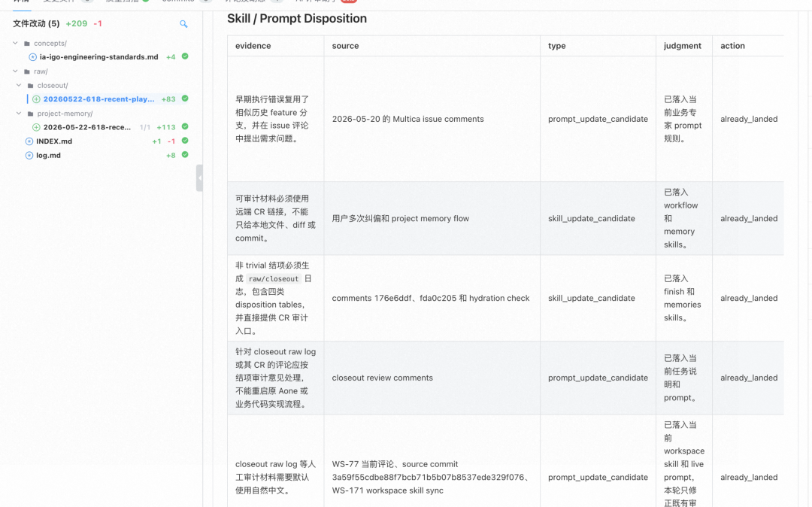Open ia-igo-engineering-standards.md file
This screenshot has width=812, height=507.
pos(99,57)
